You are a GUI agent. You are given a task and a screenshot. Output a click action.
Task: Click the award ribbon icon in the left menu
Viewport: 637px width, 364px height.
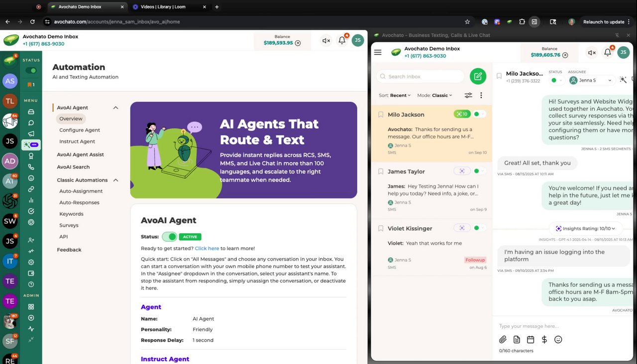tap(31, 156)
